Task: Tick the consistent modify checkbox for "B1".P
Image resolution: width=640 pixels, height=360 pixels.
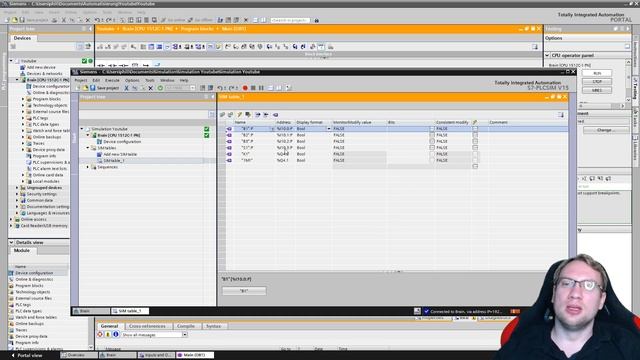Action: (475, 129)
